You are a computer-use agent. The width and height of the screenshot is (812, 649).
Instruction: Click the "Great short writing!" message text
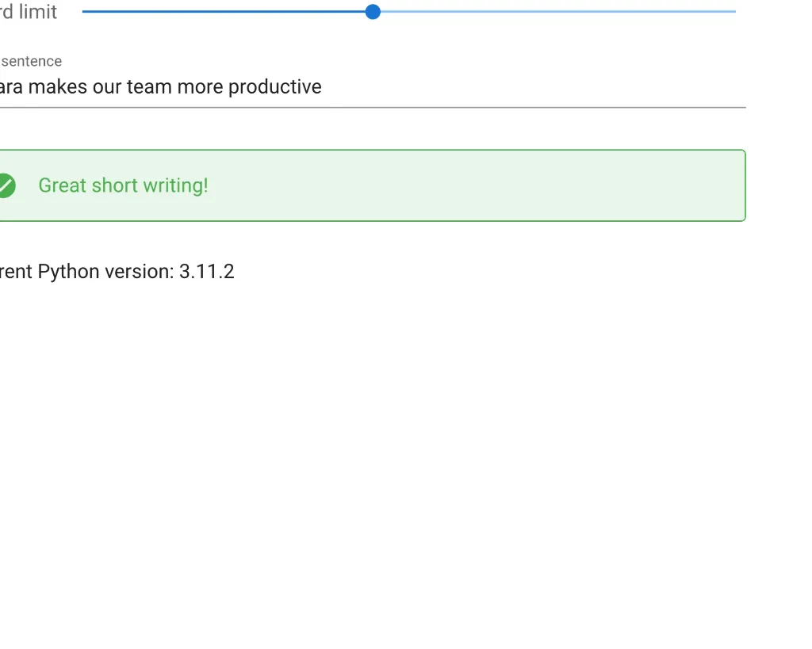[x=123, y=185]
